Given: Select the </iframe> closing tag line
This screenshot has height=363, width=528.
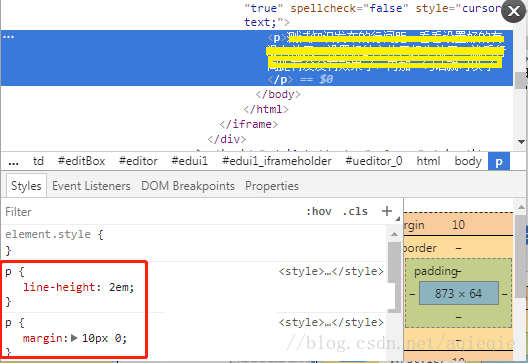Looking at the screenshot, I should (x=249, y=124).
